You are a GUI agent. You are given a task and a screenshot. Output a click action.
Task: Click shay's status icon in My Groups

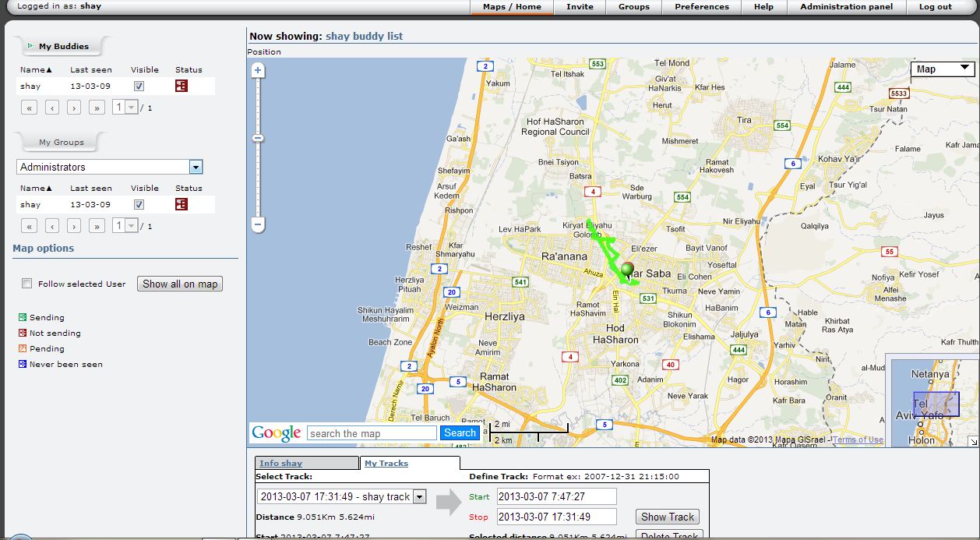[182, 204]
